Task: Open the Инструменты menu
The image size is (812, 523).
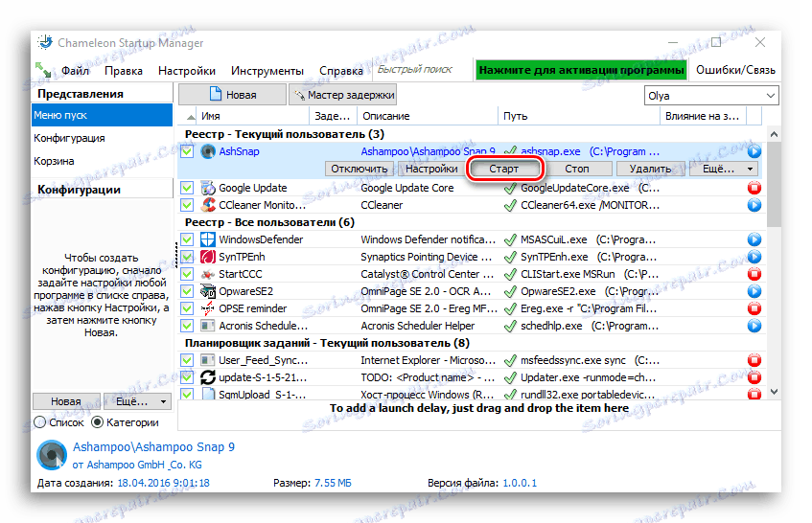Action: (x=267, y=70)
